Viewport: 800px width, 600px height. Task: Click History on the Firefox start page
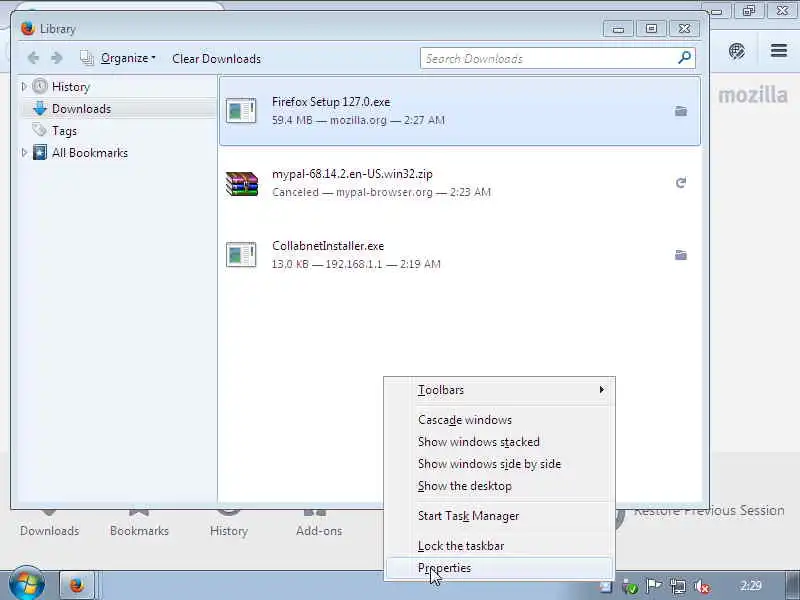pyautogui.click(x=229, y=531)
